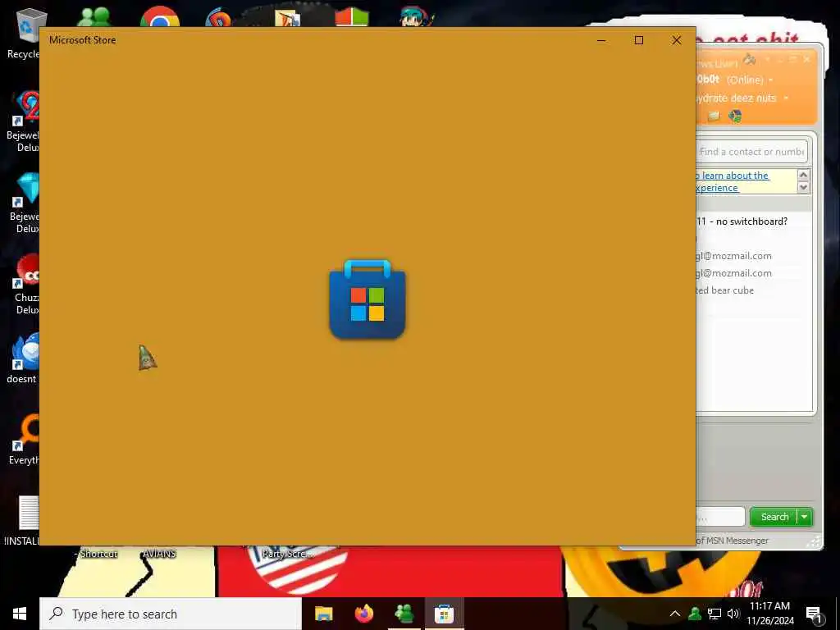Open the 'AVIANS' desktop item
The image size is (840, 630).
click(x=159, y=554)
